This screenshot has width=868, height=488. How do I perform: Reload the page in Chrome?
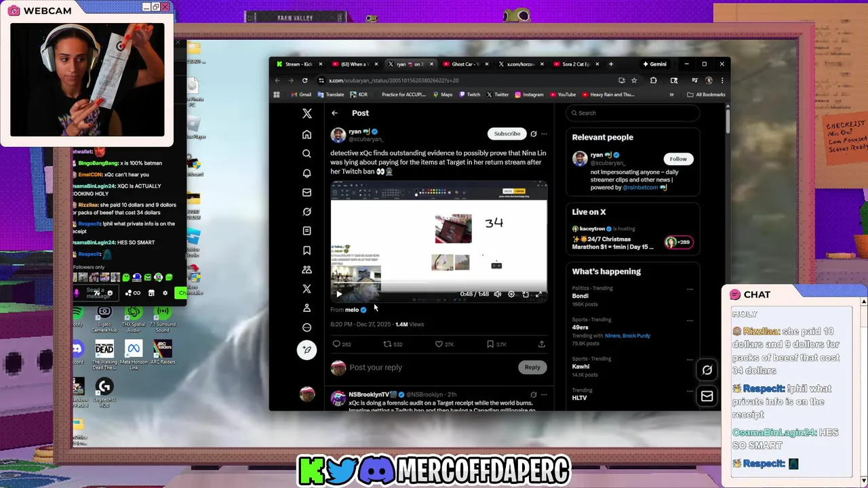tap(305, 80)
